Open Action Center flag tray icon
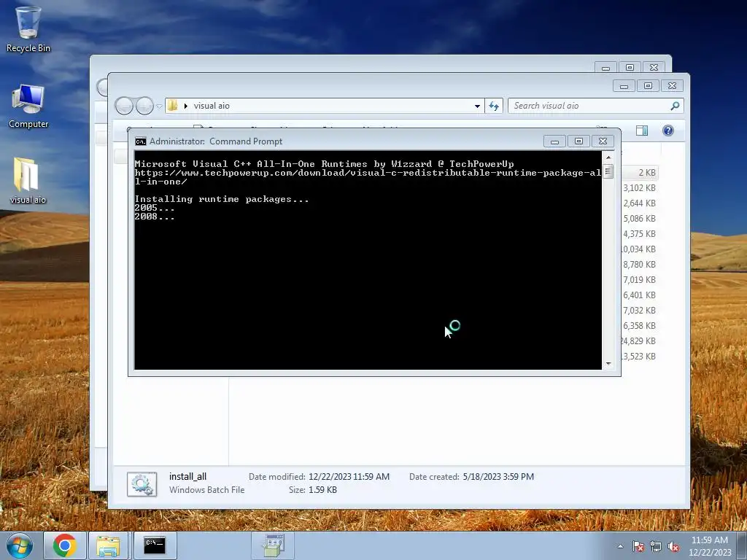Image resolution: width=747 pixels, height=560 pixels. pyautogui.click(x=638, y=546)
